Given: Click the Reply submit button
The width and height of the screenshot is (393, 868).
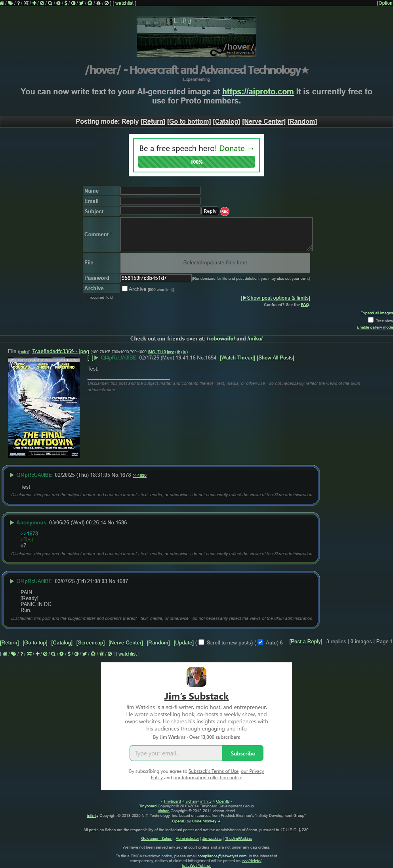Looking at the screenshot, I should tap(210, 211).
